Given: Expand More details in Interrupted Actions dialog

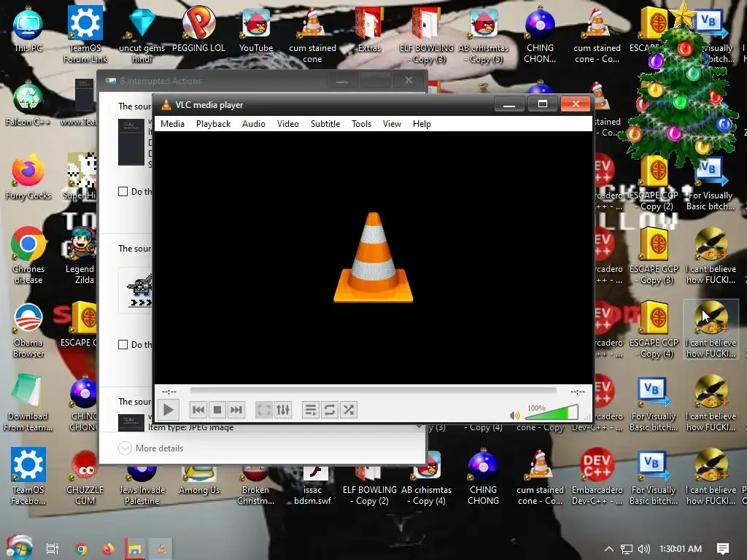Looking at the screenshot, I should point(151,448).
